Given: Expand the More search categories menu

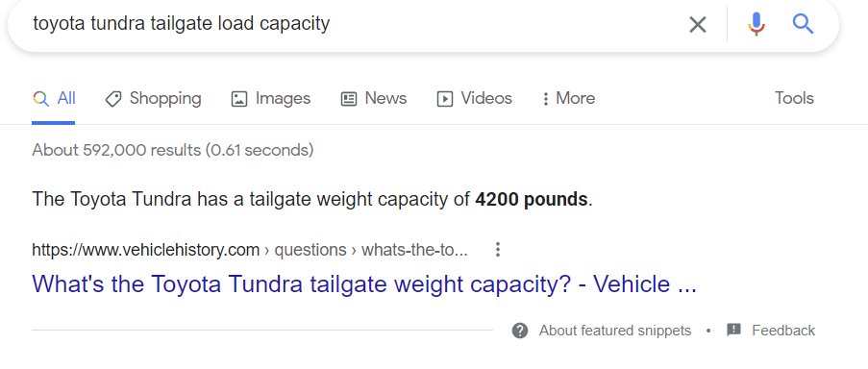Looking at the screenshot, I should [568, 98].
